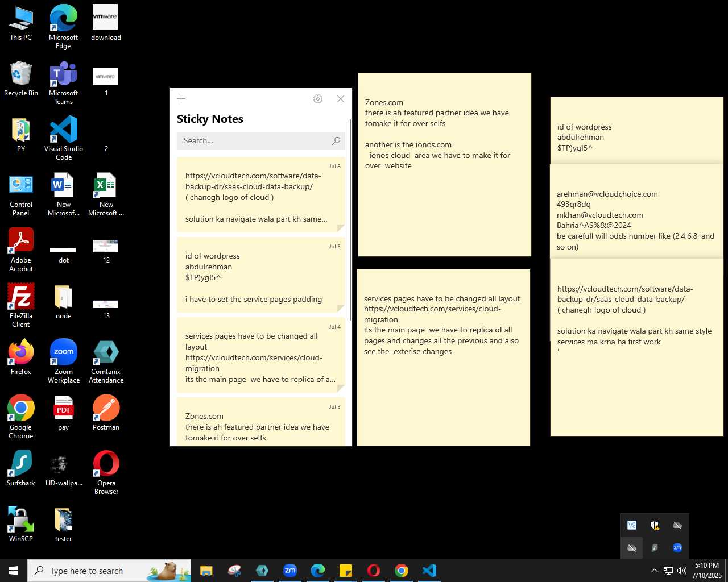The width and height of the screenshot is (728, 582).
Task: Select the Recycle Bin icon
Action: pos(21,79)
